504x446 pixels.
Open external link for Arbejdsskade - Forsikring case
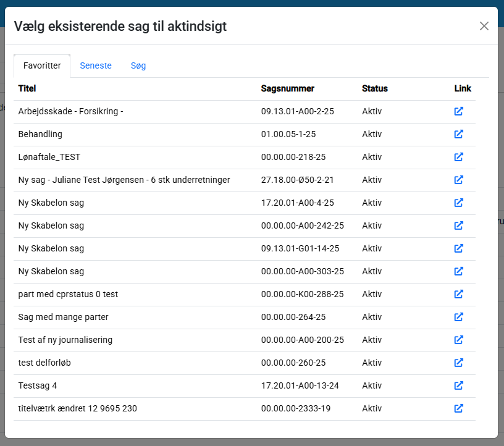point(458,111)
